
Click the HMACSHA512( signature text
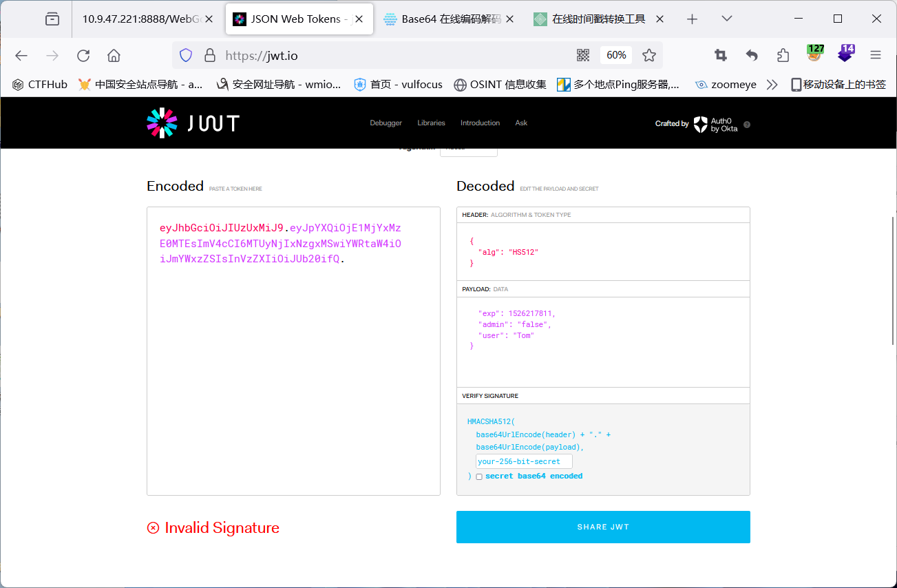coord(491,421)
